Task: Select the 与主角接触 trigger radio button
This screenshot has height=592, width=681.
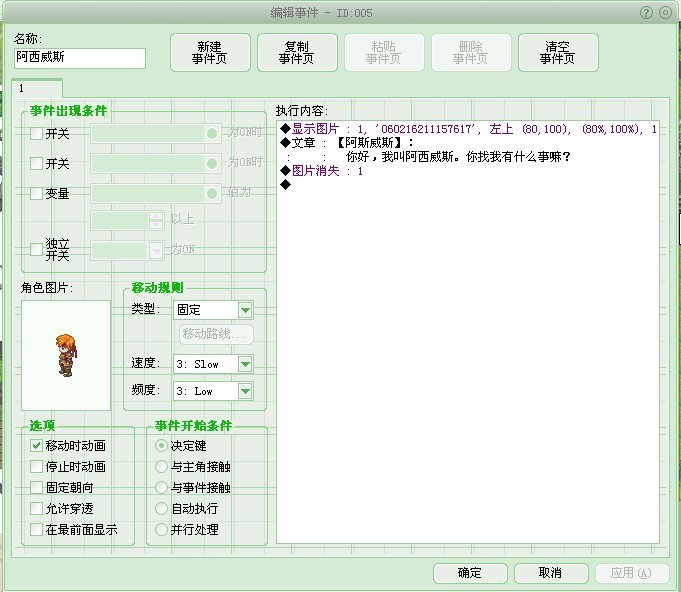Action: 161,466
